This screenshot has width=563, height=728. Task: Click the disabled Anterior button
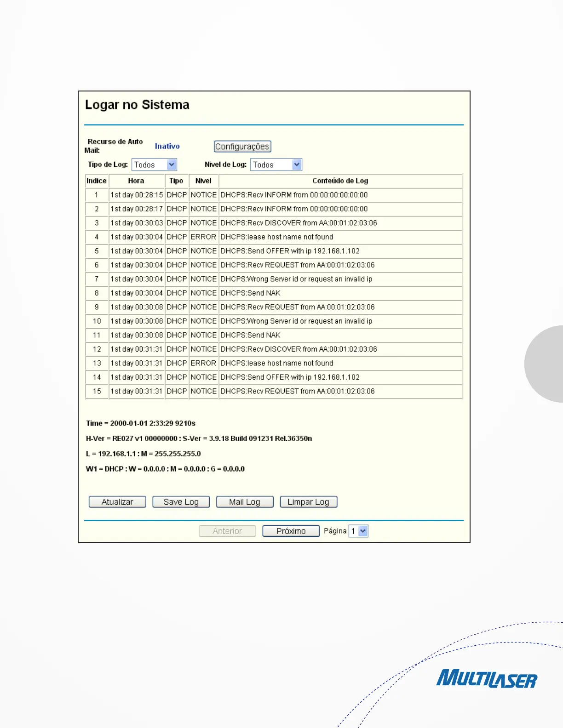[x=227, y=531]
